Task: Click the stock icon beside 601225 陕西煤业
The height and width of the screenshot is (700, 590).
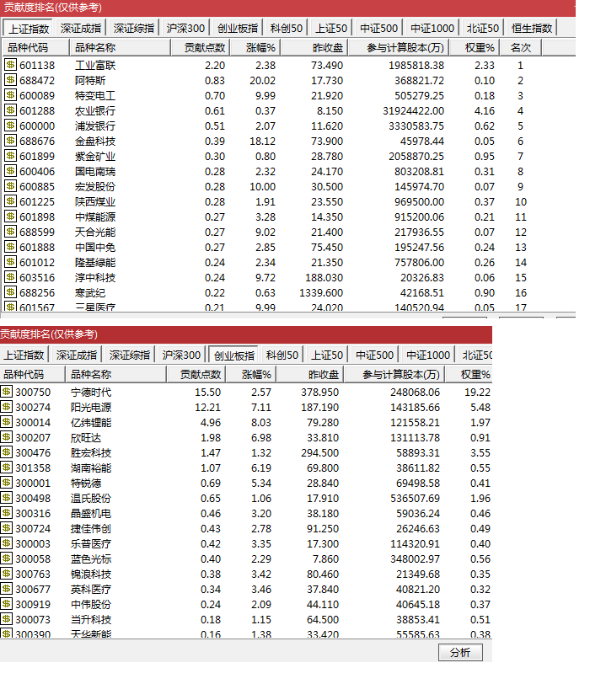Action: click(x=10, y=201)
